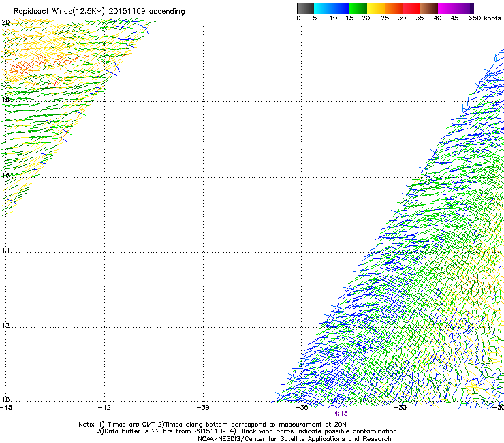This screenshot has height=443, width=504.
Task: Click the Rapidscat Winds title text
Action: pyautogui.click(x=99, y=12)
